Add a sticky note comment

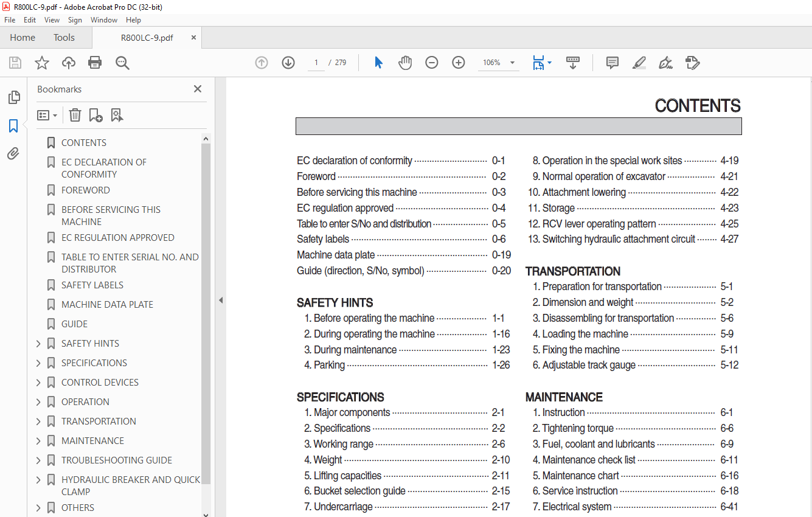(x=612, y=63)
